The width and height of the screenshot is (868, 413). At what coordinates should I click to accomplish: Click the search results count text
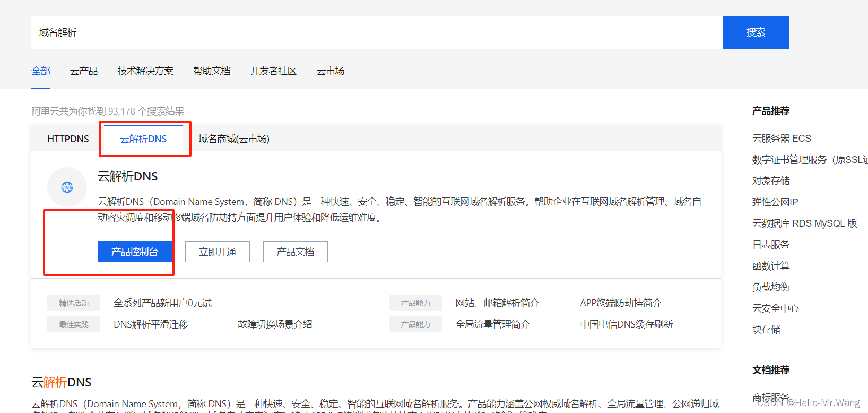pos(108,111)
